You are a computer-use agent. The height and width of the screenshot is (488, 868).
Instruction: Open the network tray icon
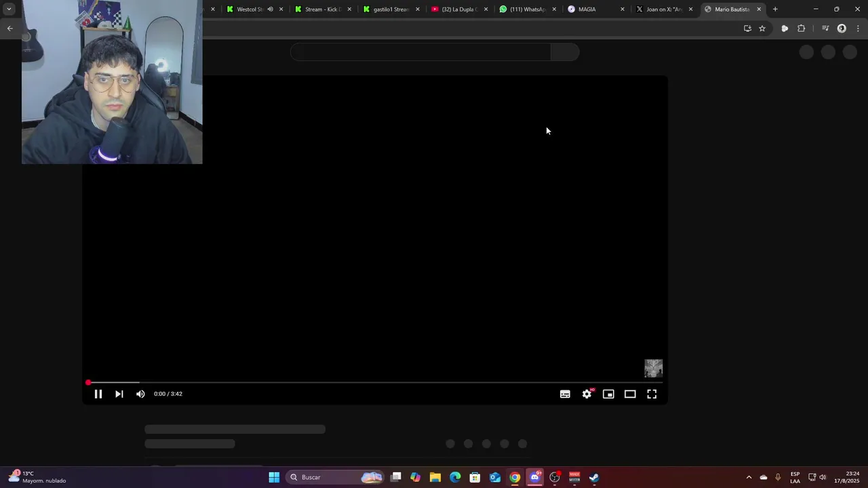pyautogui.click(x=812, y=477)
